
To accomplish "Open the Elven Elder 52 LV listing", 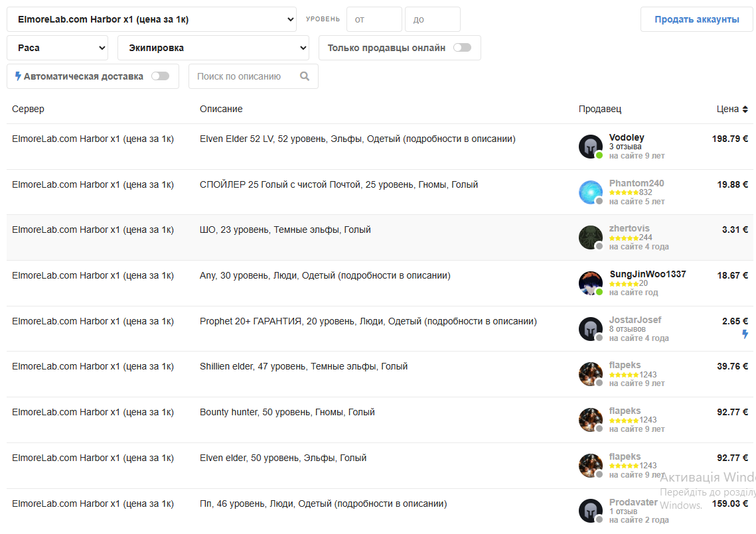I will pos(357,139).
